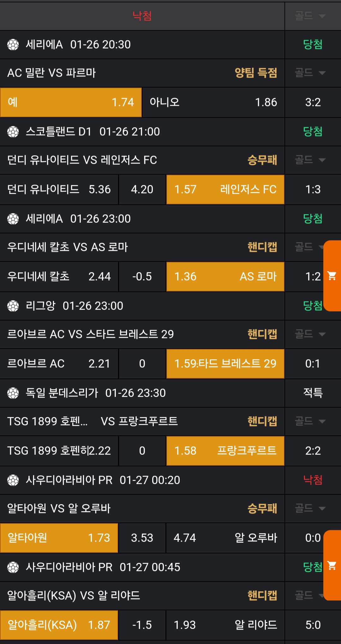Select the 낙첨 header tab
The image size is (341, 644).
tap(142, 16)
